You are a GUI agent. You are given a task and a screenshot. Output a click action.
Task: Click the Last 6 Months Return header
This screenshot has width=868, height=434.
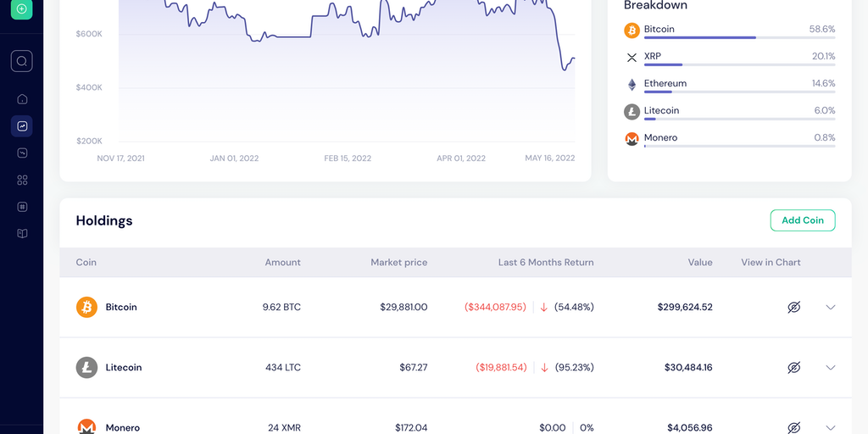coord(546,263)
